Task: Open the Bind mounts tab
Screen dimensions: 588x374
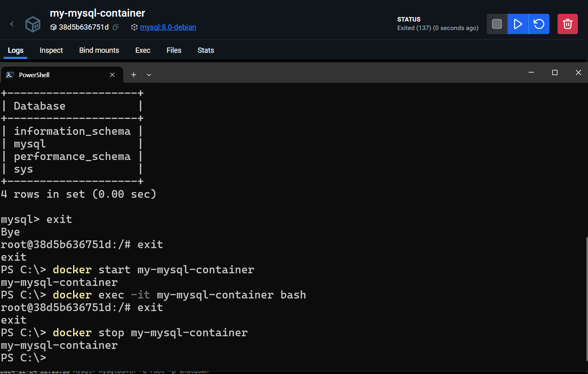Action: tap(99, 50)
